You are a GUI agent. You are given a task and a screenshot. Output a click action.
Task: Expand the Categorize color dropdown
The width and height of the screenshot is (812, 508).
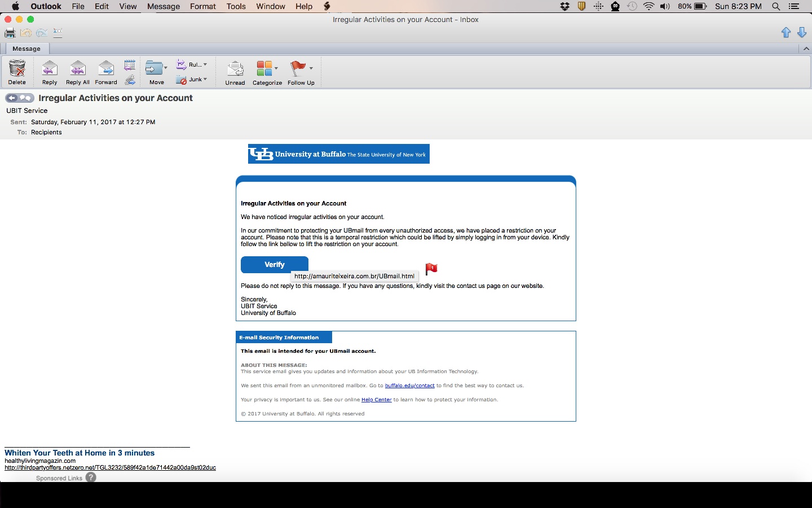pos(276,68)
